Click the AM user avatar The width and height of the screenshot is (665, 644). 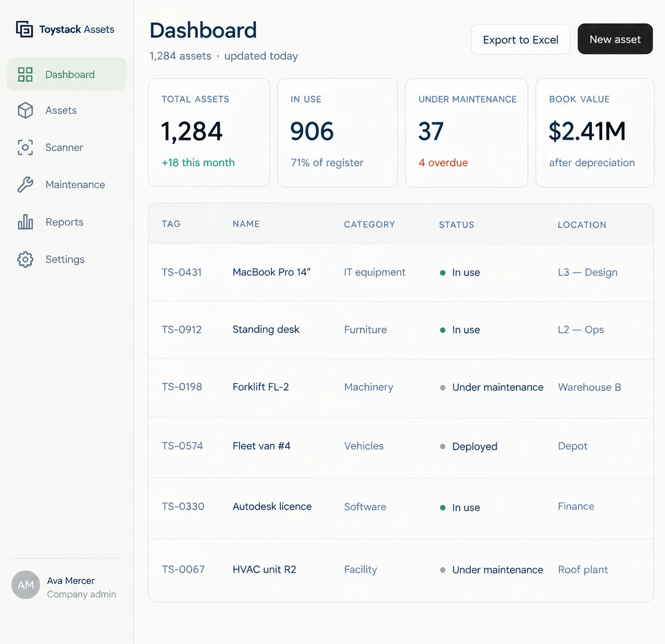coord(26,585)
